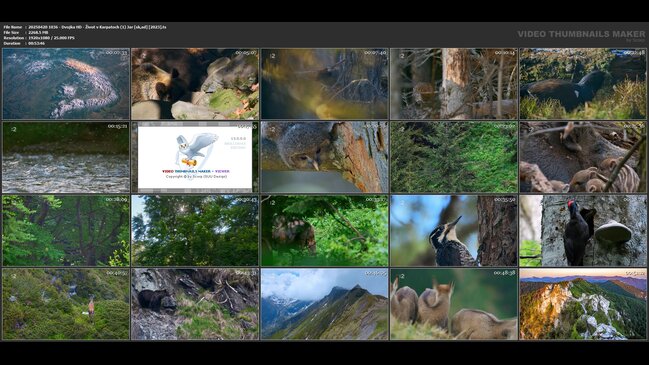The width and height of the screenshot is (649, 365).
Task: Select the thumbnail stamped 00:48:38
Action: (454, 304)
